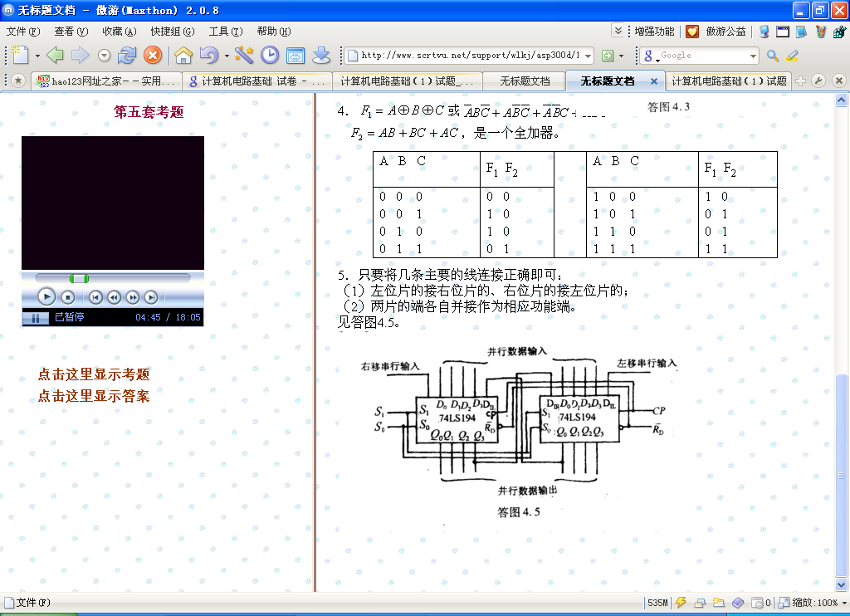850x616 pixels.
Task: Open the 工具(T) menu
Action: click(x=226, y=32)
